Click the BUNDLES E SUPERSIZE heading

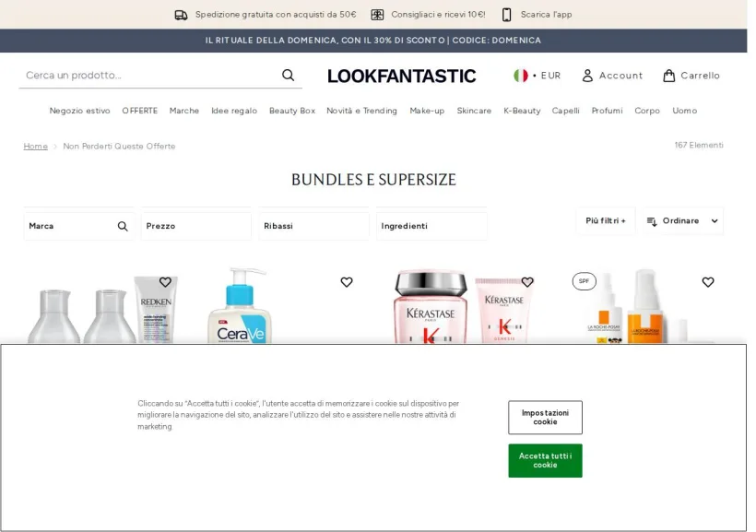point(373,180)
